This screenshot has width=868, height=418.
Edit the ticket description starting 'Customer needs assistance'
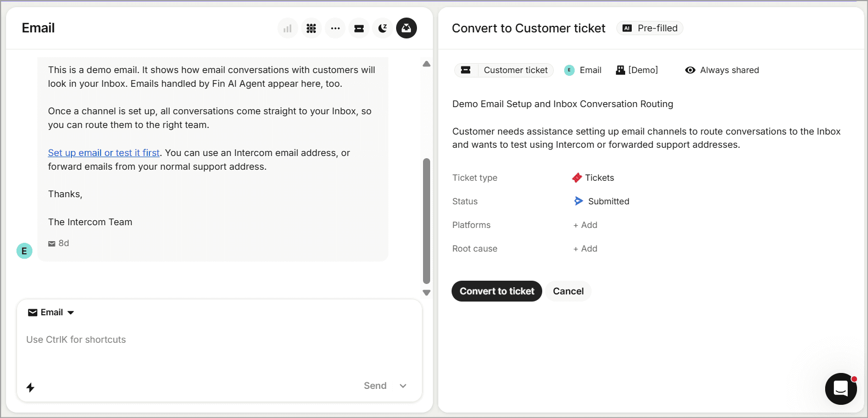pyautogui.click(x=647, y=138)
